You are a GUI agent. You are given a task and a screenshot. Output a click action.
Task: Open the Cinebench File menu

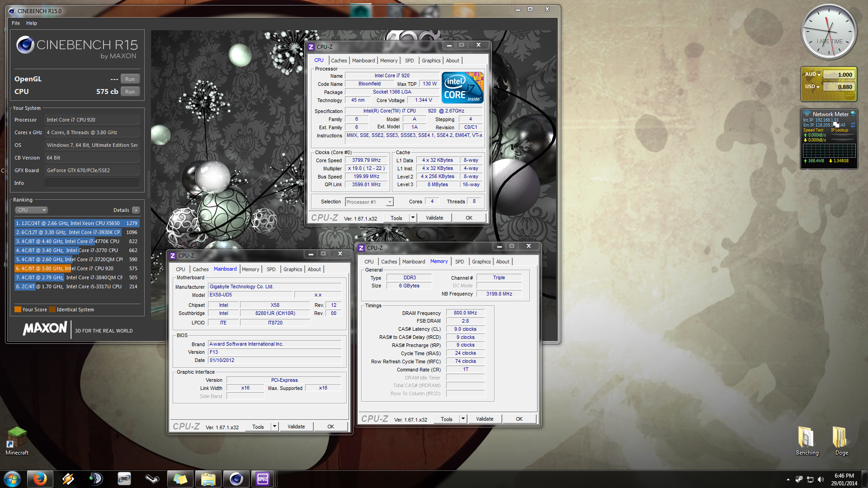16,23
